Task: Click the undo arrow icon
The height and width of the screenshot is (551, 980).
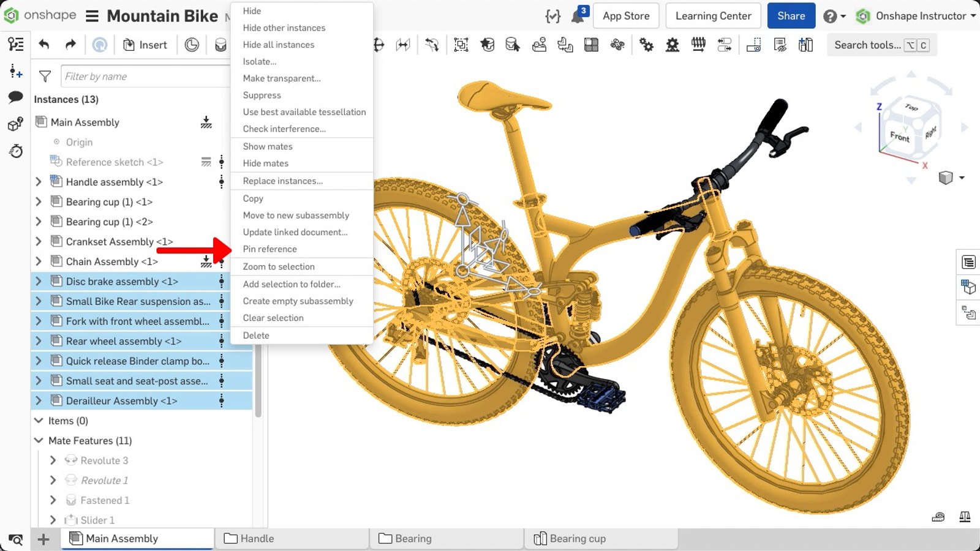Action: coord(43,45)
